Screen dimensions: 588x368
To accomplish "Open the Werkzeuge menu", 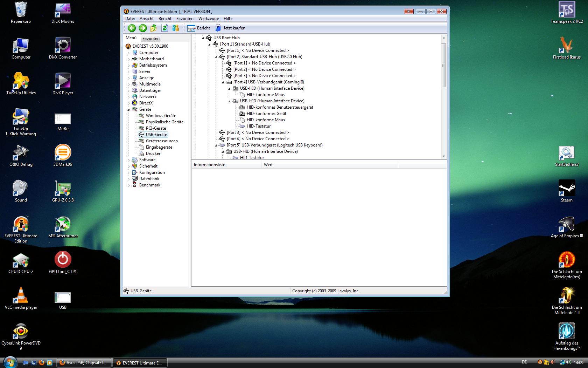I will (209, 19).
